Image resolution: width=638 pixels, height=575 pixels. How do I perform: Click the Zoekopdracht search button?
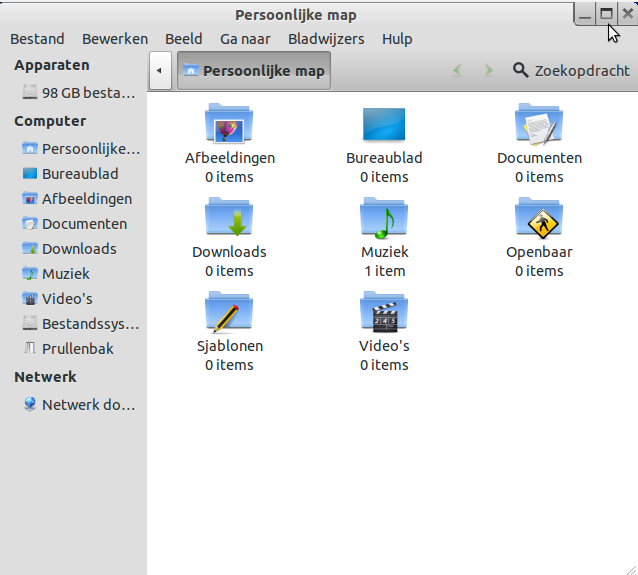click(571, 71)
